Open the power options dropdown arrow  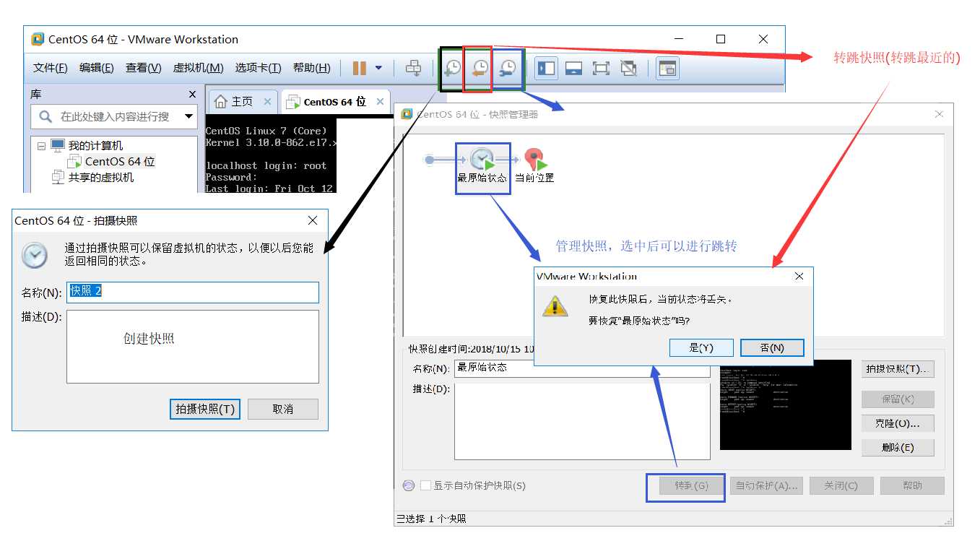click(x=378, y=68)
